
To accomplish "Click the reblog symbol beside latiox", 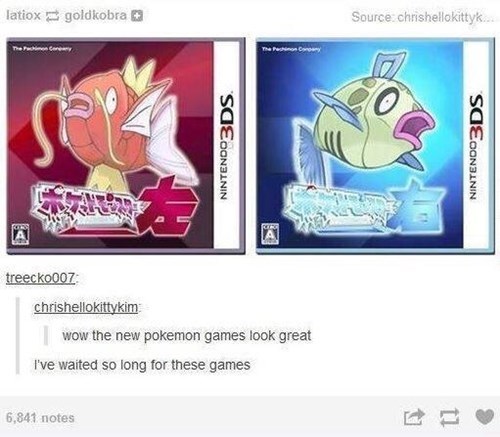I will (52, 16).
